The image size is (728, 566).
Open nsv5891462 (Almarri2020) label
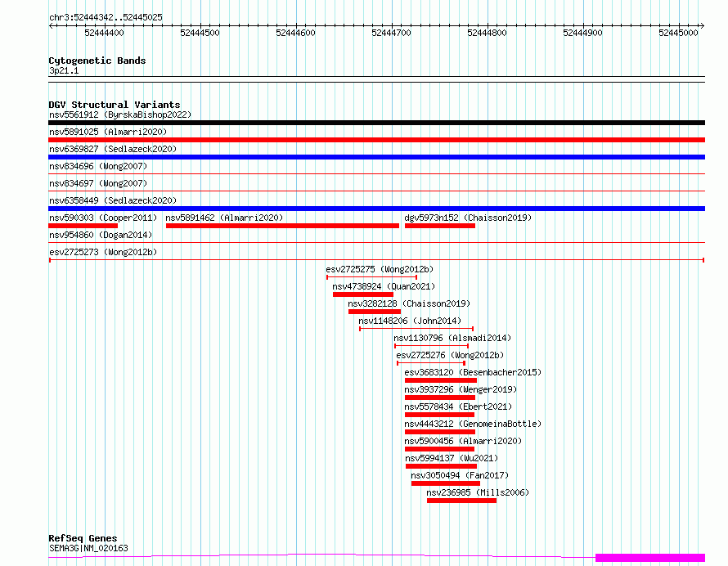(224, 218)
